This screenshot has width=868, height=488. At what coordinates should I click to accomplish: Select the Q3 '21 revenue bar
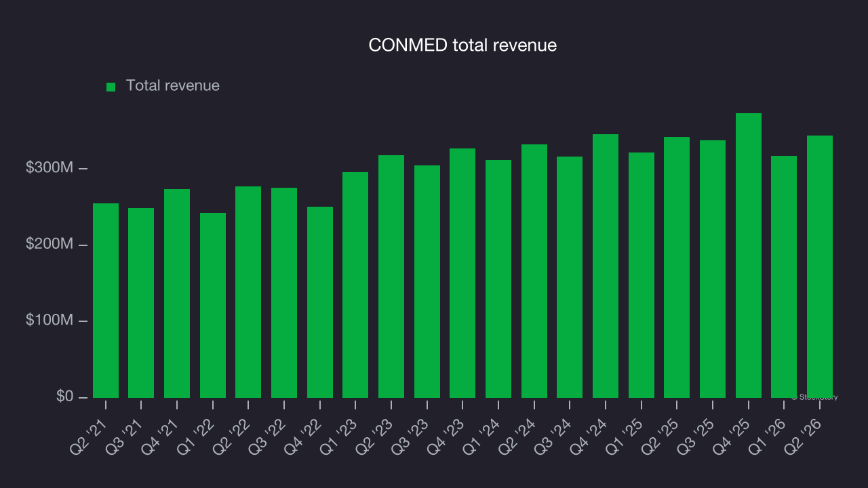coord(141,303)
